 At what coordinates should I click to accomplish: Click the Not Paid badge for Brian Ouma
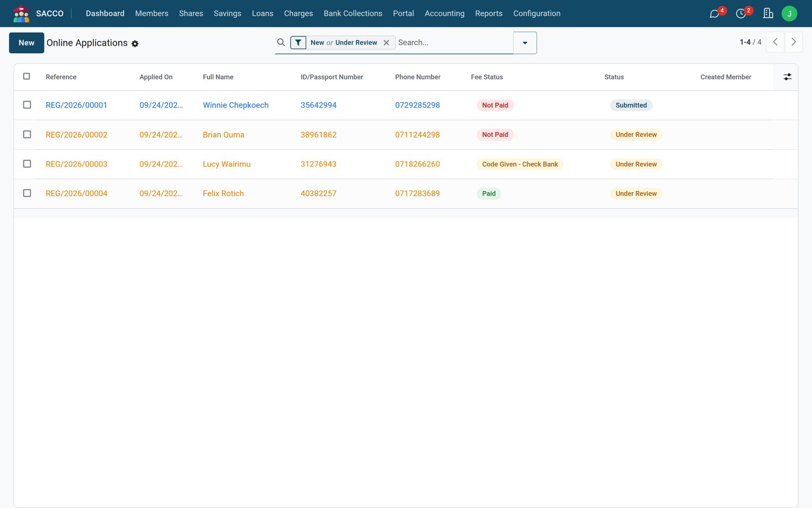tap(495, 135)
